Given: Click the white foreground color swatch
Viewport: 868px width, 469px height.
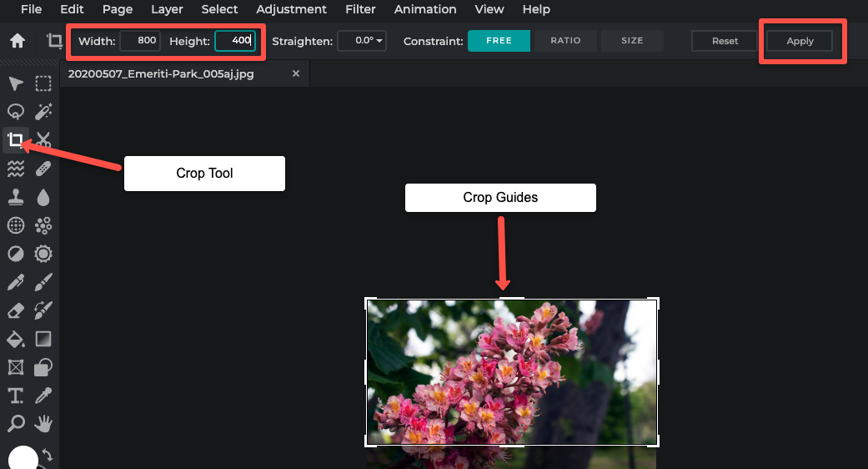Looking at the screenshot, I should coord(23,458).
